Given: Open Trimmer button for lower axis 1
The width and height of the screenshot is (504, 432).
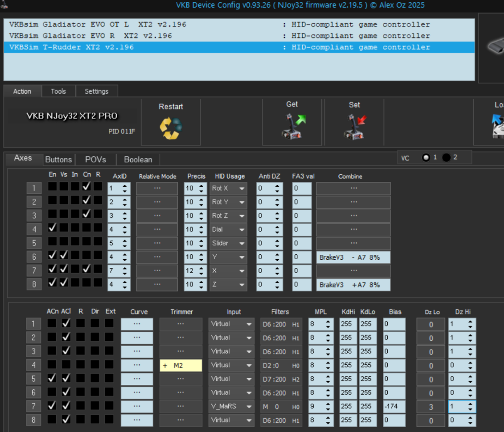Looking at the screenshot, I should coord(181,324).
